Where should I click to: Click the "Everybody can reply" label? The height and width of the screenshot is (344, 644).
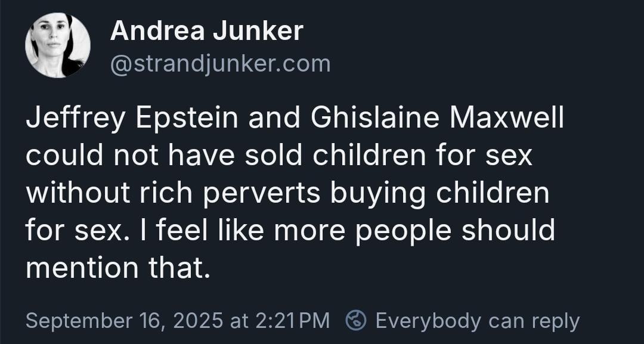point(477,321)
